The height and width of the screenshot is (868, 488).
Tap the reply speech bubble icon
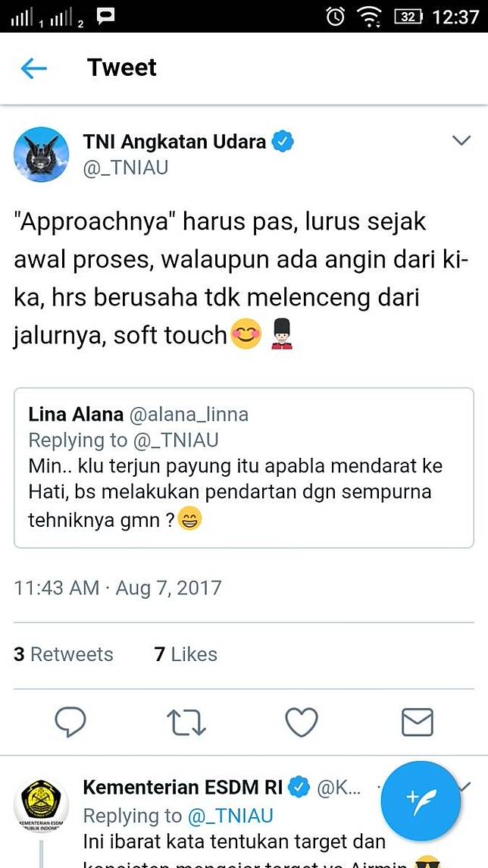(70, 722)
